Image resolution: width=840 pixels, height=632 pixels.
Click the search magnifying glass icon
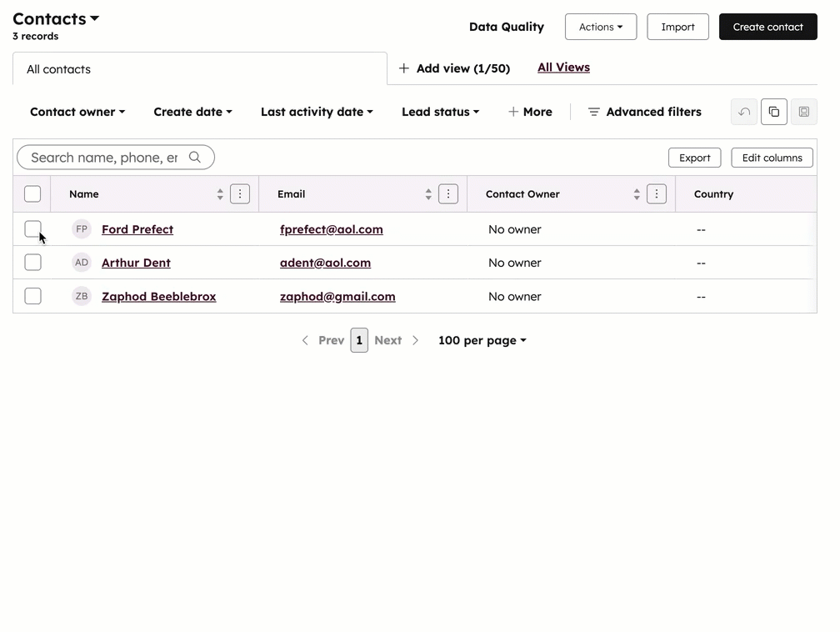(x=195, y=157)
